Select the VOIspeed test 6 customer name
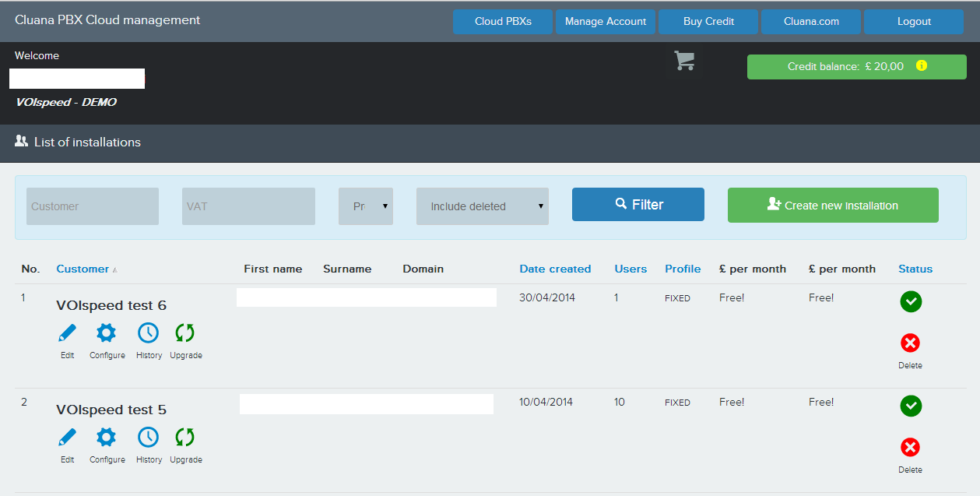 tap(111, 305)
